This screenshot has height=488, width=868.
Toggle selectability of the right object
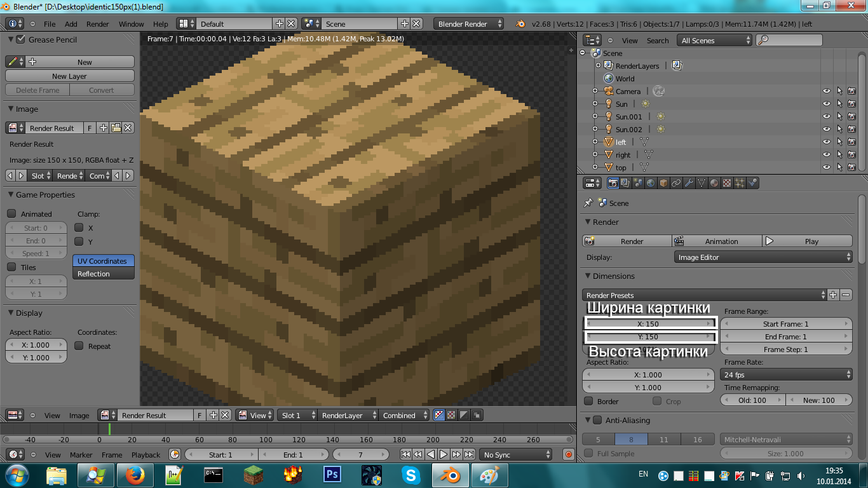coord(839,154)
